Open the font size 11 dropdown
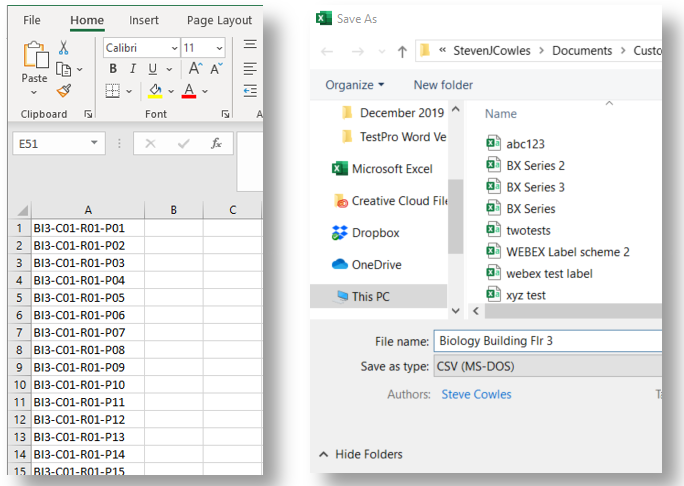This screenshot has height=486, width=684. pos(219,48)
